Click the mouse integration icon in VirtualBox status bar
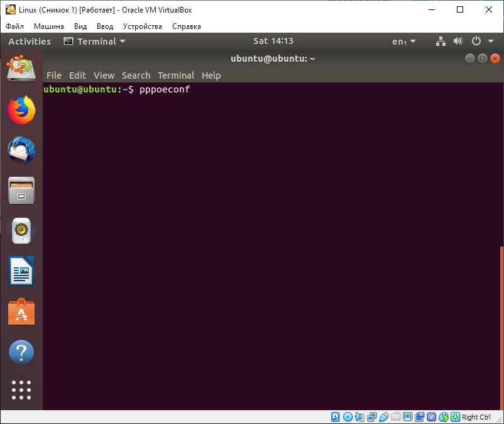Screen dimensions: 504x424 pyautogui.click(x=444, y=416)
